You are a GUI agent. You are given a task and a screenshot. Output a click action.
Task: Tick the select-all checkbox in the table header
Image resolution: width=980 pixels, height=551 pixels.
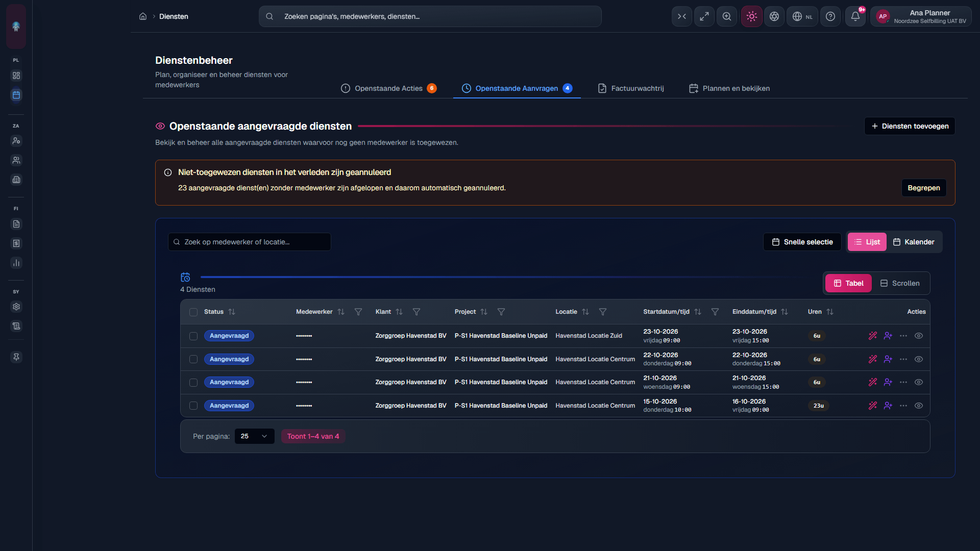[193, 312]
